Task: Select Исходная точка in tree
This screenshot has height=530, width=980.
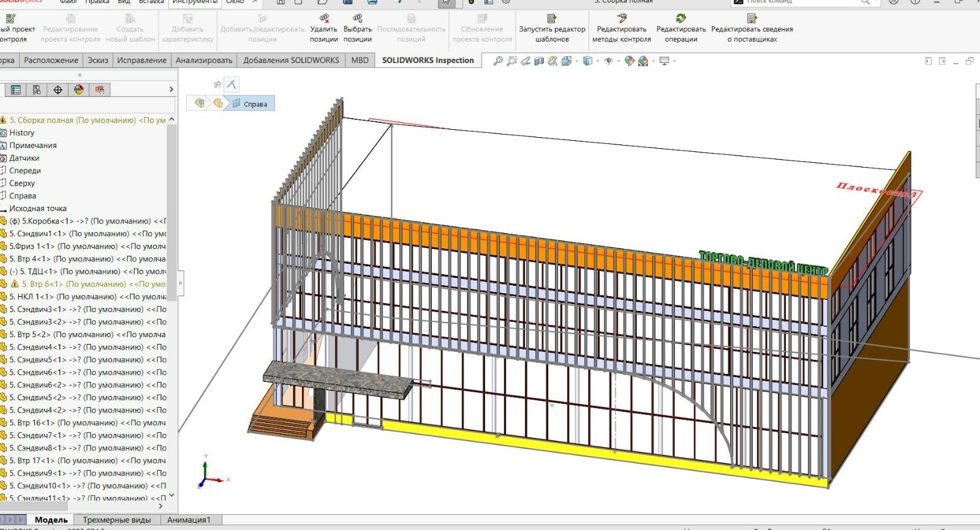Action: pos(37,209)
